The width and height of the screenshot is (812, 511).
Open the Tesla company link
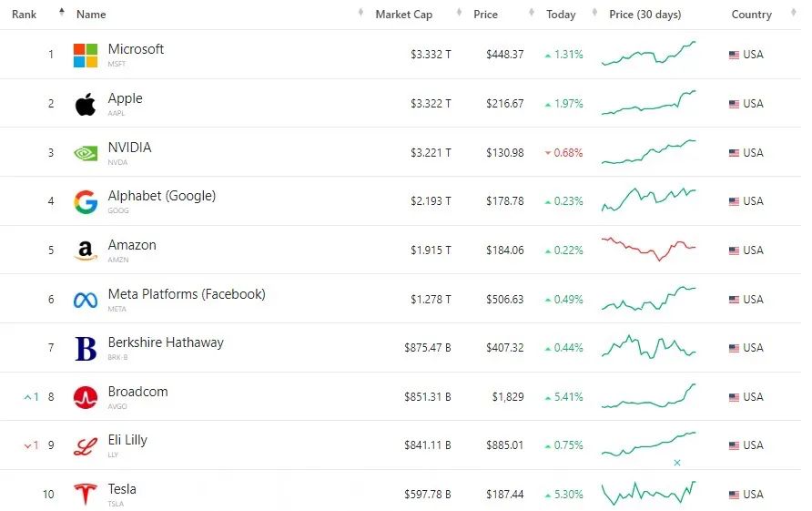(x=122, y=489)
